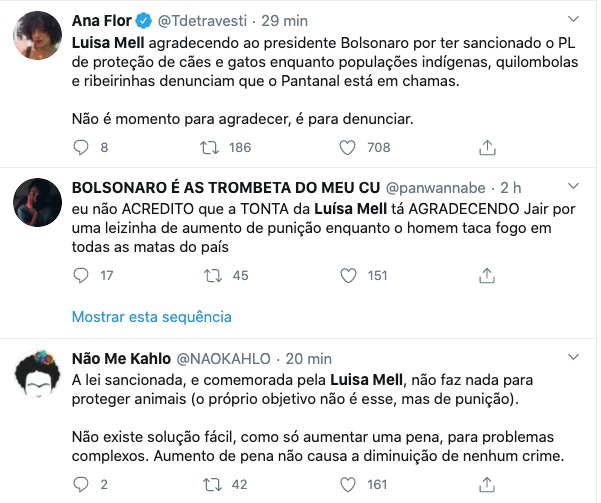Open Não Me Kahlo tweet's options chevron

pyautogui.click(x=573, y=358)
